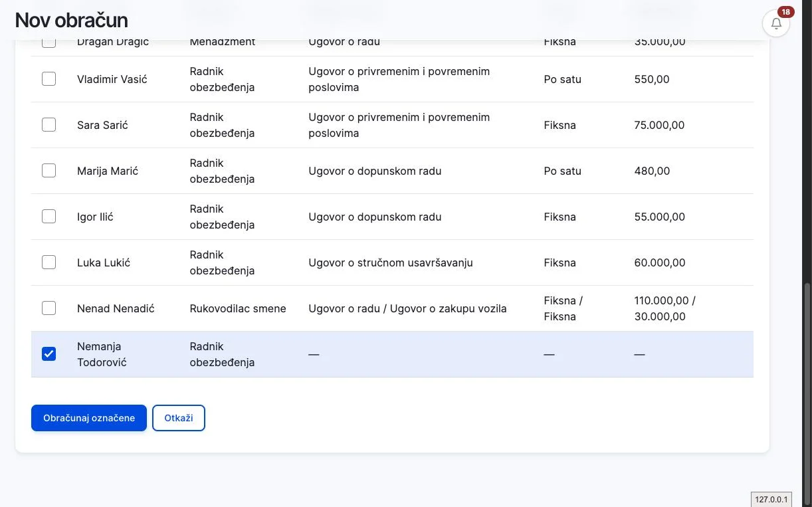Screen dimensions: 812x507
Task: Click the amount "75.000,00"
Action: click(659, 125)
